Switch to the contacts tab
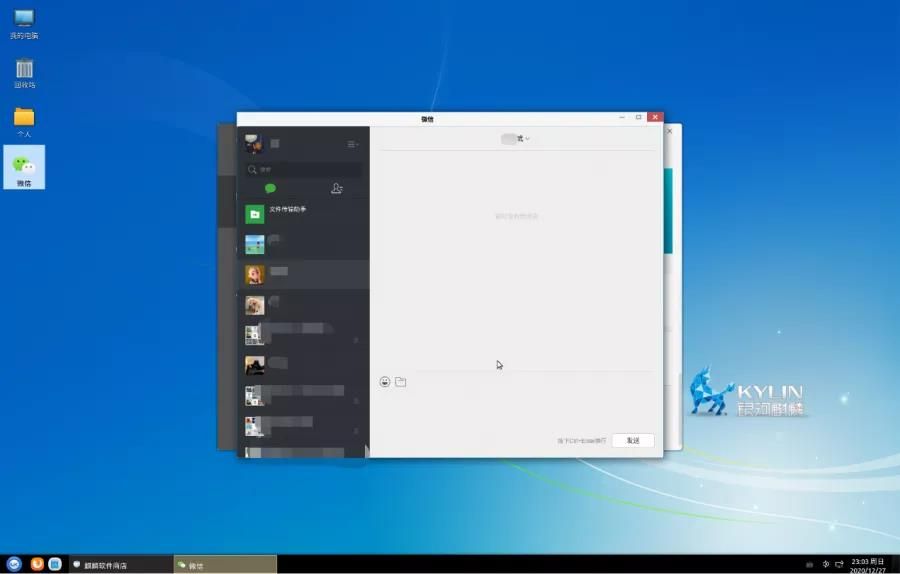The image size is (900, 574). (x=337, y=188)
